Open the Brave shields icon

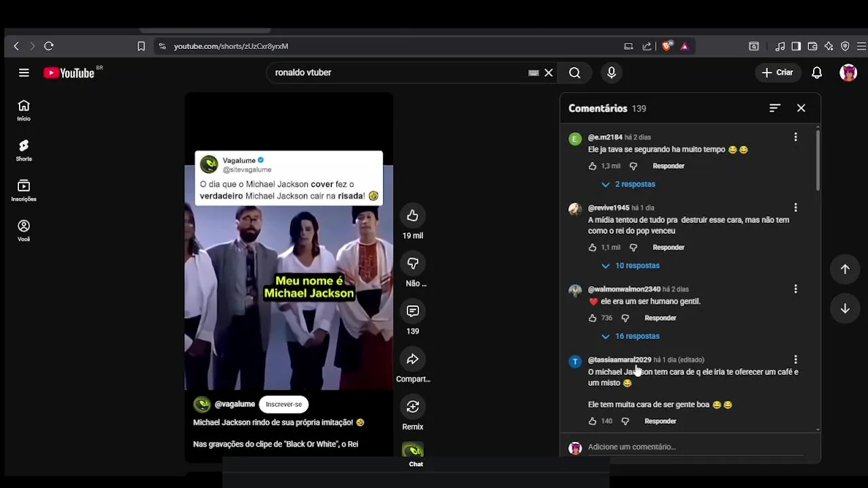(667, 46)
